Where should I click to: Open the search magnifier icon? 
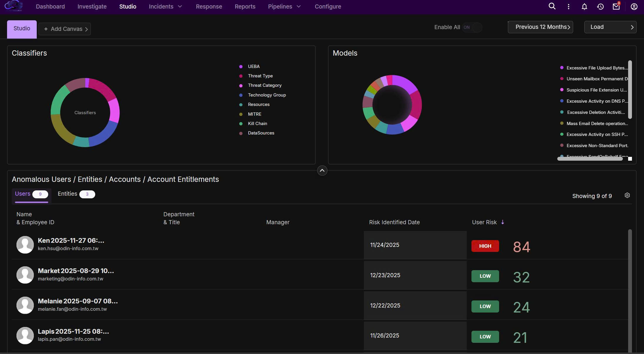[x=552, y=6]
